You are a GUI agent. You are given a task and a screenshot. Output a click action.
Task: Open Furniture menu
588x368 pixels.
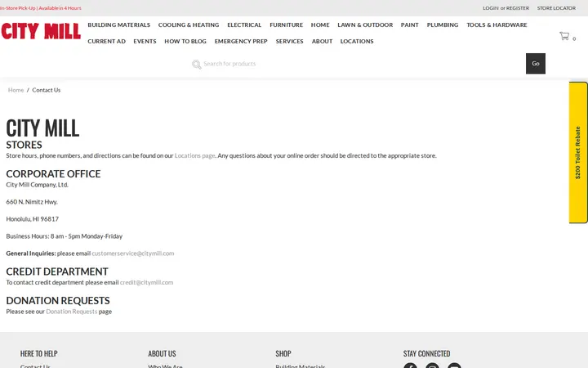pos(286,25)
